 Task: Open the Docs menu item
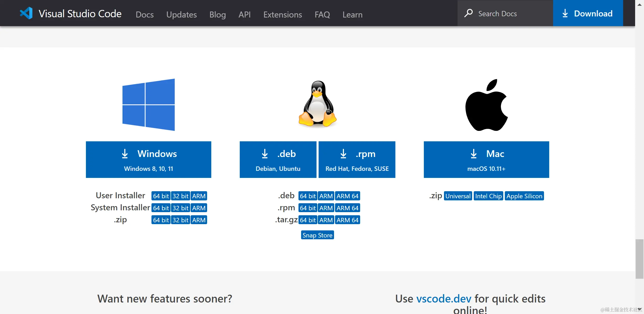tap(145, 14)
